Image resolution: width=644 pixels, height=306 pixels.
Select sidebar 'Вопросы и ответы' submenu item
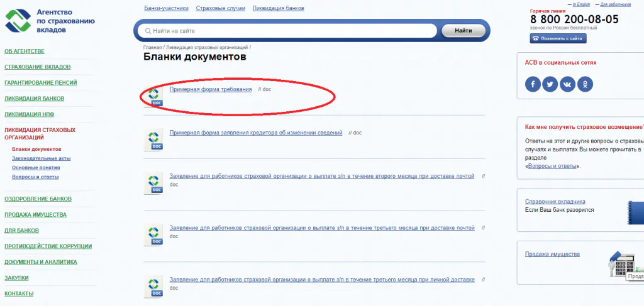(35, 177)
